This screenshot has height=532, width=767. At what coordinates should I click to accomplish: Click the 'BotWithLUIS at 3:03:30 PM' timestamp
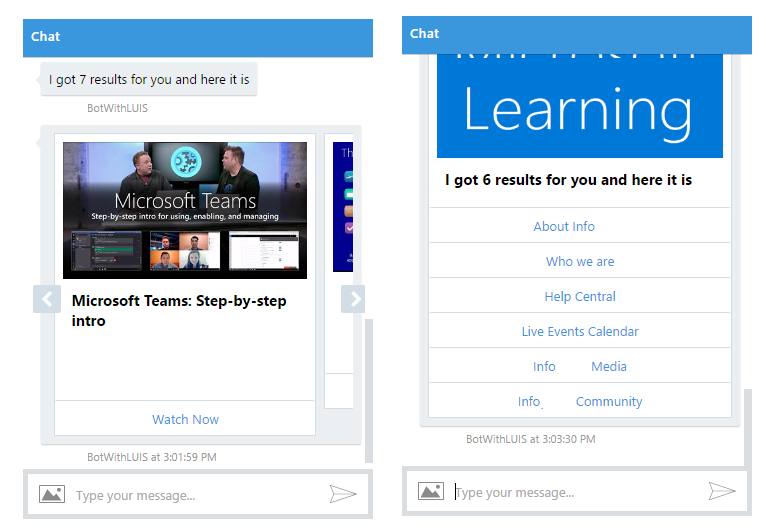click(x=531, y=439)
